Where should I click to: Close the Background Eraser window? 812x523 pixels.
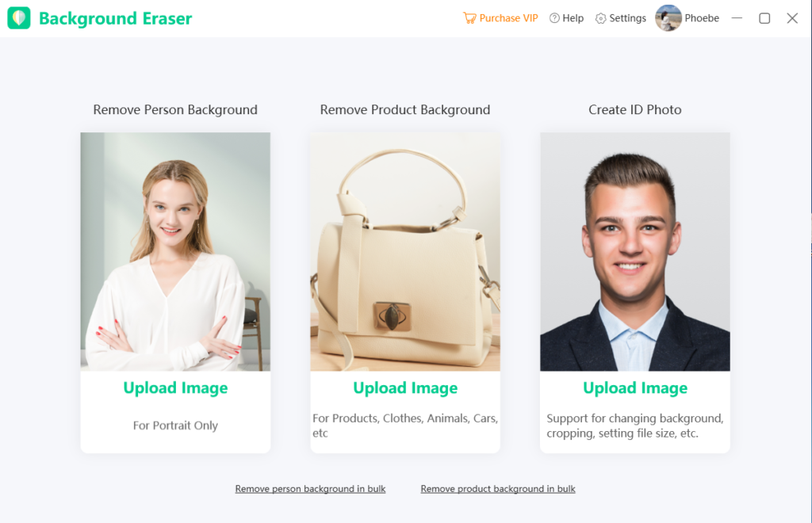[792, 18]
